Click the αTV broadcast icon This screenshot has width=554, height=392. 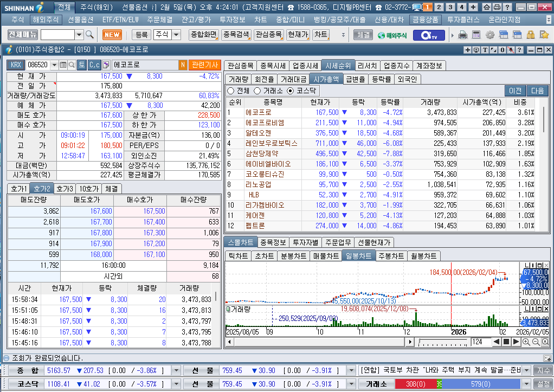pyautogui.click(x=429, y=35)
